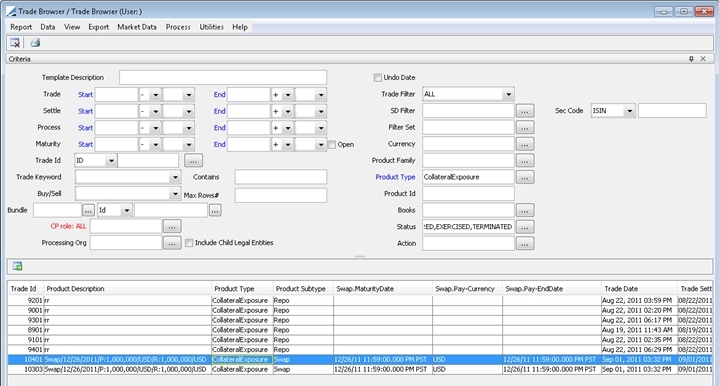Open Trade Start minus sign dropdown

(155, 95)
